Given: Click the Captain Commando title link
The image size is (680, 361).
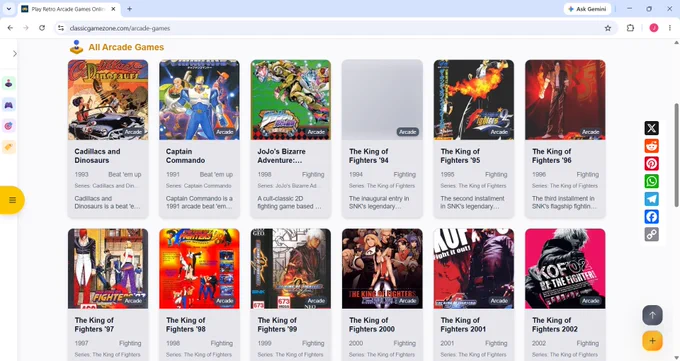Looking at the screenshot, I should pyautogui.click(x=185, y=156).
